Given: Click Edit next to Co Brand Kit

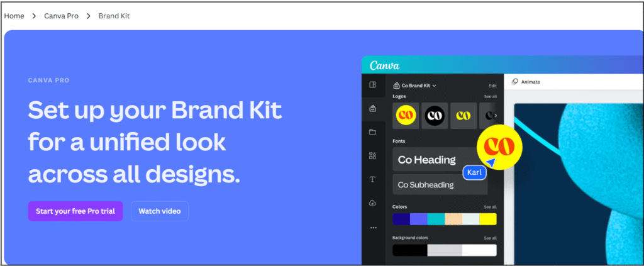Looking at the screenshot, I should click(x=492, y=86).
